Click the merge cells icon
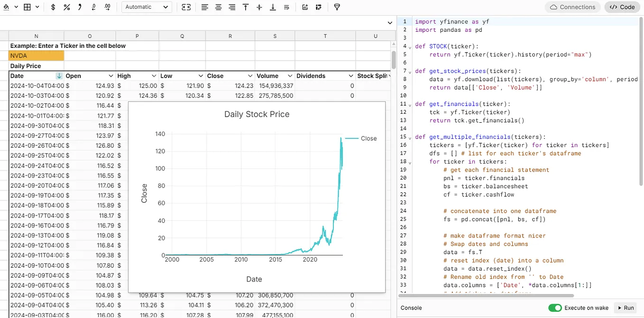 186,7
